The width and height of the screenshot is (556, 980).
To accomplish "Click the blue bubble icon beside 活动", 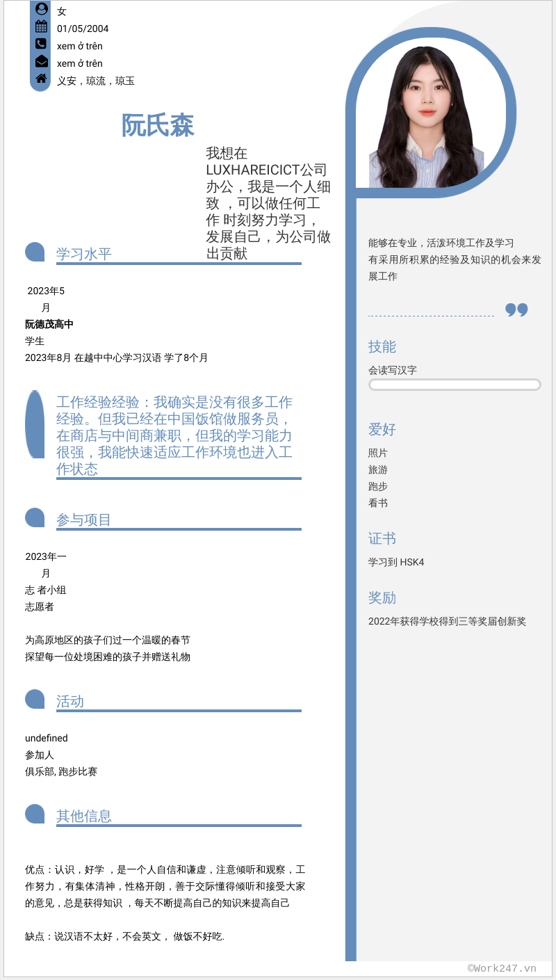I will (x=34, y=698).
